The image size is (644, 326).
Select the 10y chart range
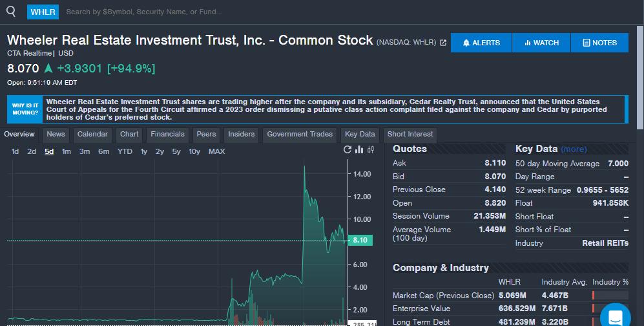click(x=194, y=152)
